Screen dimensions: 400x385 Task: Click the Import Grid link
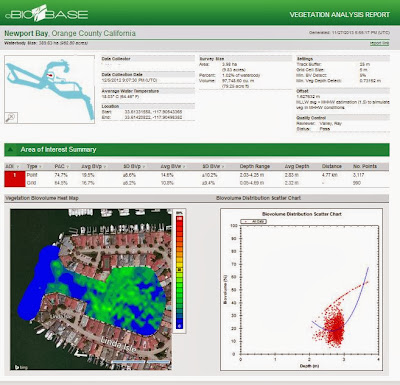point(379,43)
